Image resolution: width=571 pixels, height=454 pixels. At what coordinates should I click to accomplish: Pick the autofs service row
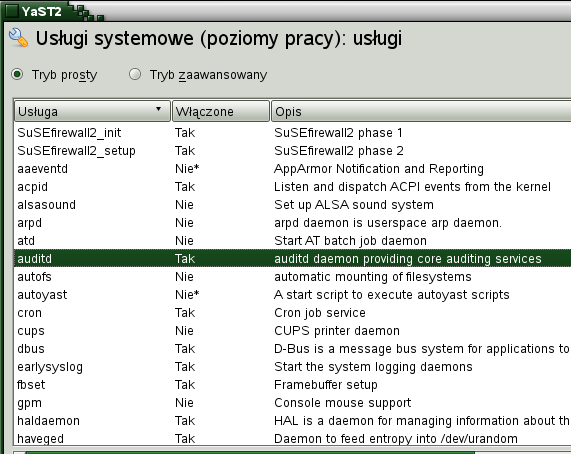pyautogui.click(x=292, y=277)
